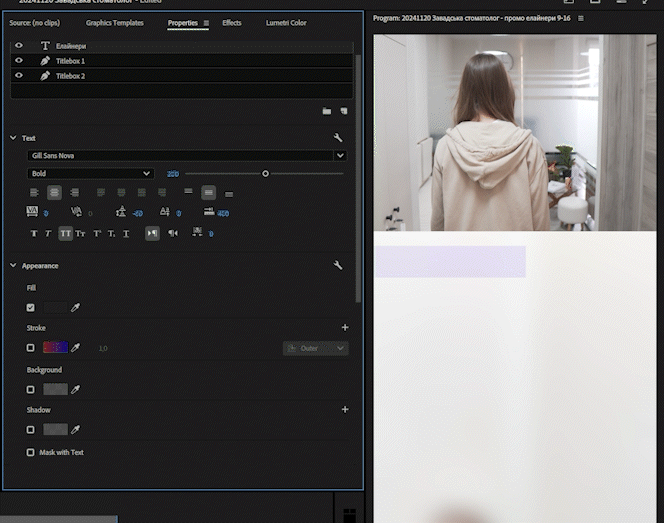Toggle Small Caps text style
This screenshot has width=664, height=523.
point(80,233)
